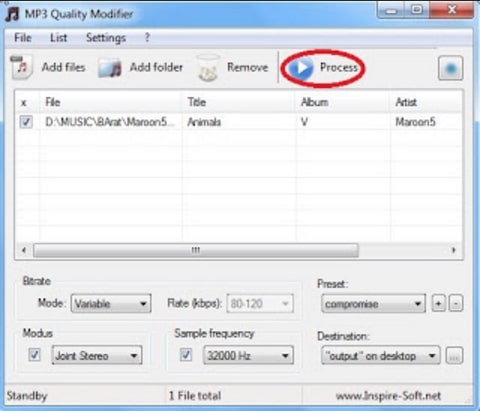Viewport: 480px width, 411px height.
Task: Open the www.Inspire-Soft.net link
Action: [x=388, y=396]
